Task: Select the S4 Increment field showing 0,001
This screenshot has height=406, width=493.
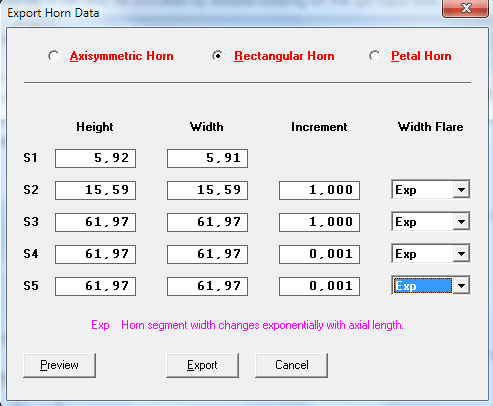Action: pyautogui.click(x=319, y=254)
